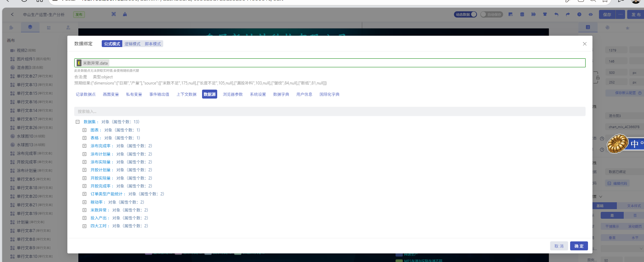Click the 水球图10 layer icon

click(x=12, y=136)
